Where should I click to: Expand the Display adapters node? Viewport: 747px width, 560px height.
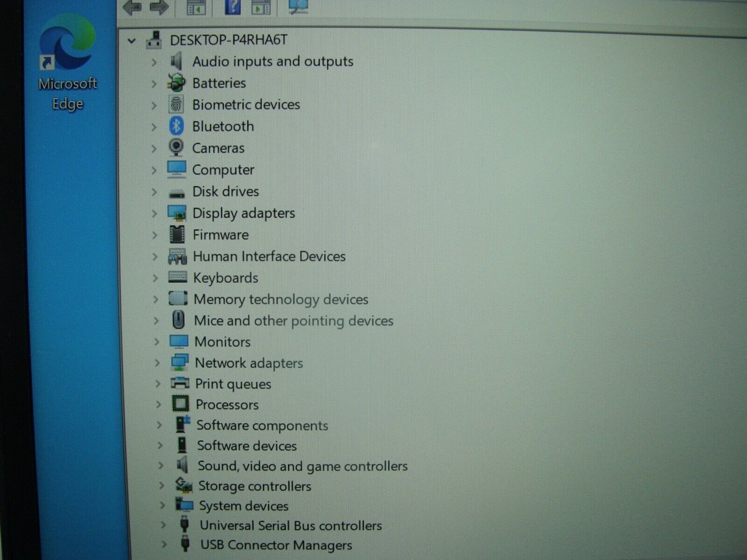click(x=155, y=214)
